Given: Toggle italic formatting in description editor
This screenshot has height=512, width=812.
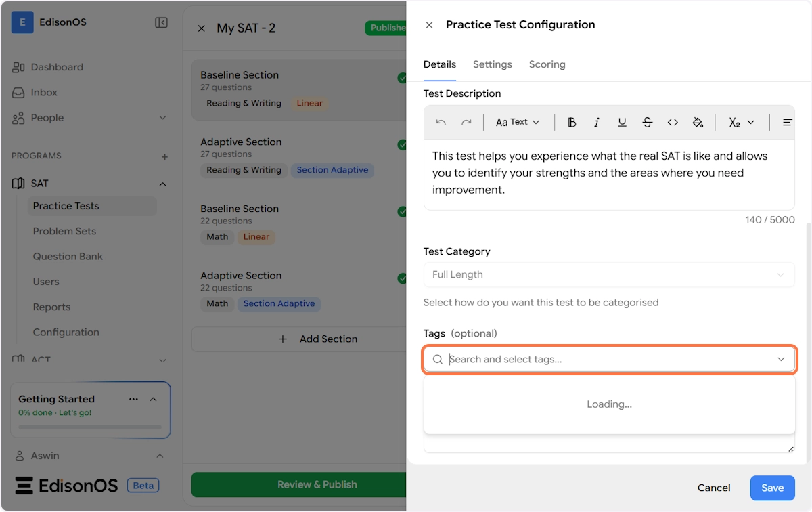Looking at the screenshot, I should click(x=597, y=123).
